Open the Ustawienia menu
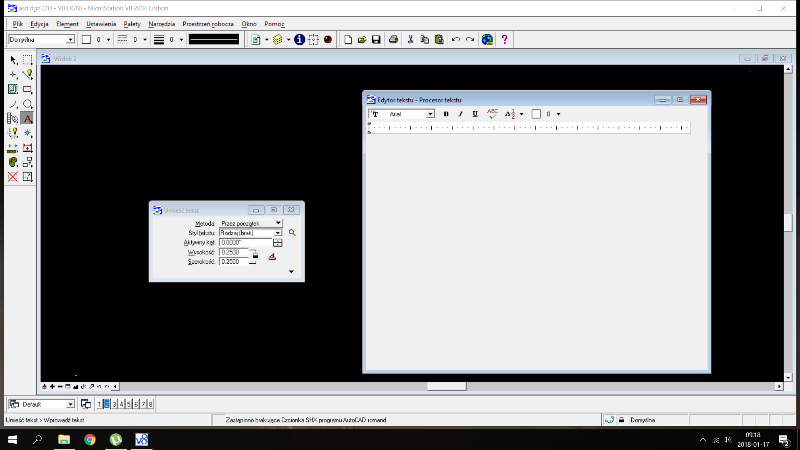This screenshot has width=800, height=450. click(100, 22)
